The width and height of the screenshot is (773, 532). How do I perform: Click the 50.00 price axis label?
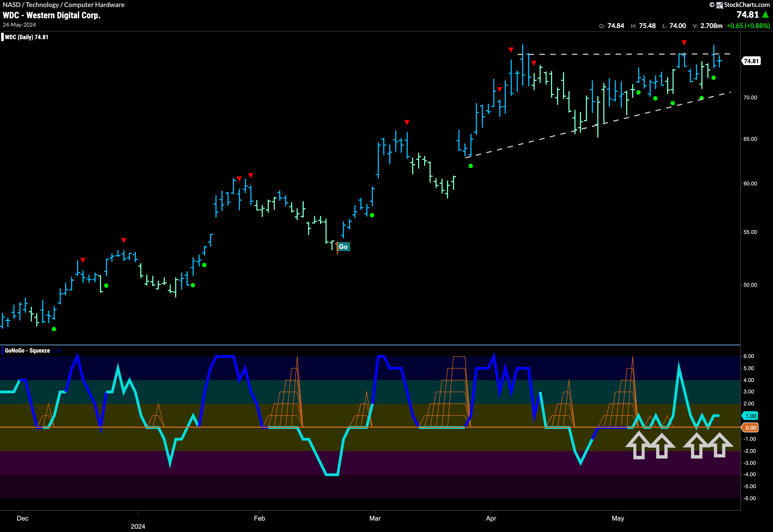[x=750, y=285]
